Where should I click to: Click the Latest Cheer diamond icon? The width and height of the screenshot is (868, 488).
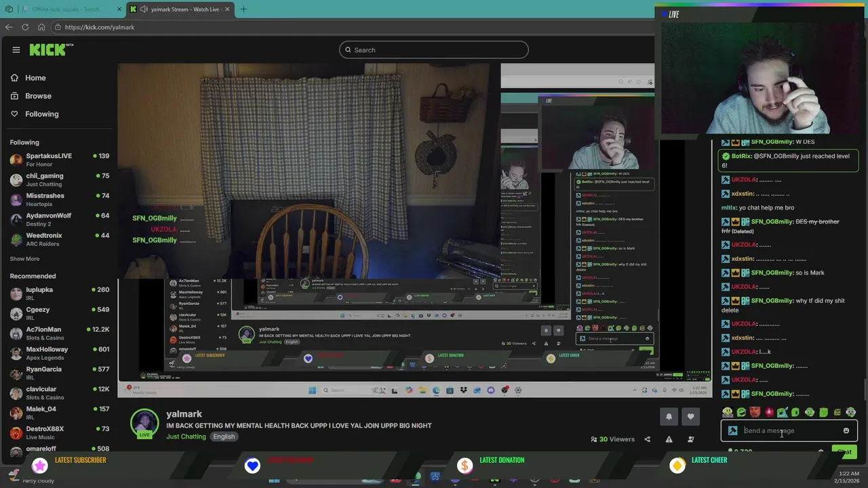(x=677, y=465)
